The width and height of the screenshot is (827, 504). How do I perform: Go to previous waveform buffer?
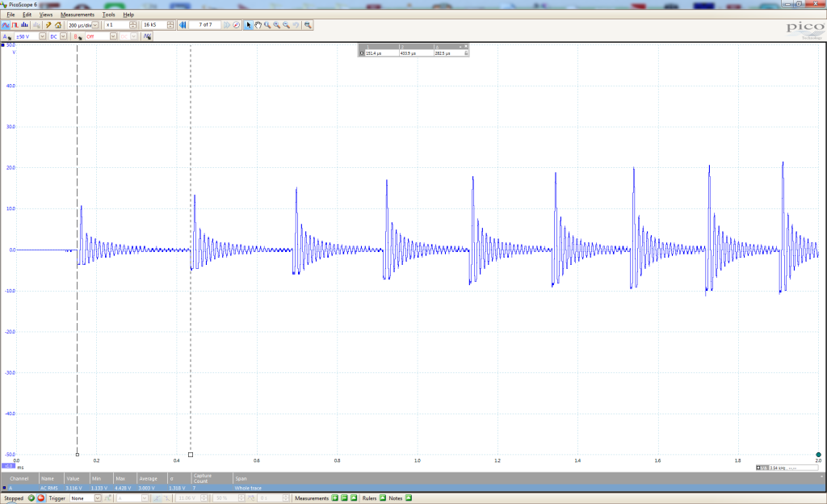183,25
